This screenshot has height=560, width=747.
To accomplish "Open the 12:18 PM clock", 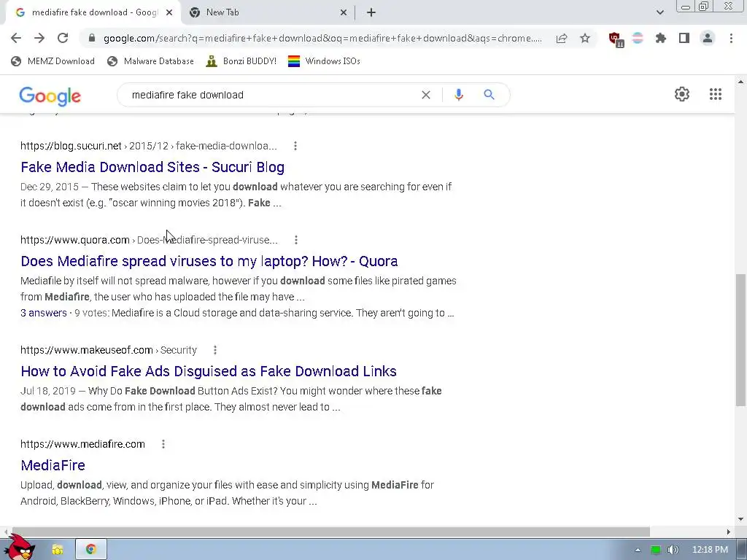I will point(710,550).
